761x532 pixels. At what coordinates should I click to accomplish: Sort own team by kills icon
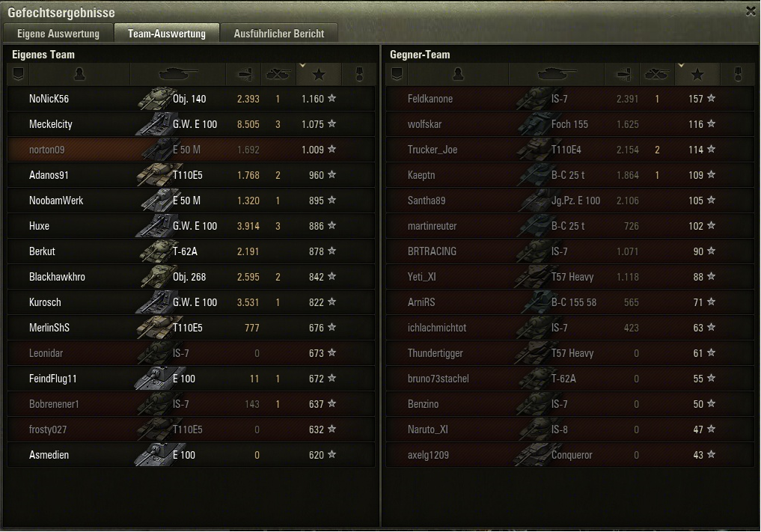pos(278,74)
